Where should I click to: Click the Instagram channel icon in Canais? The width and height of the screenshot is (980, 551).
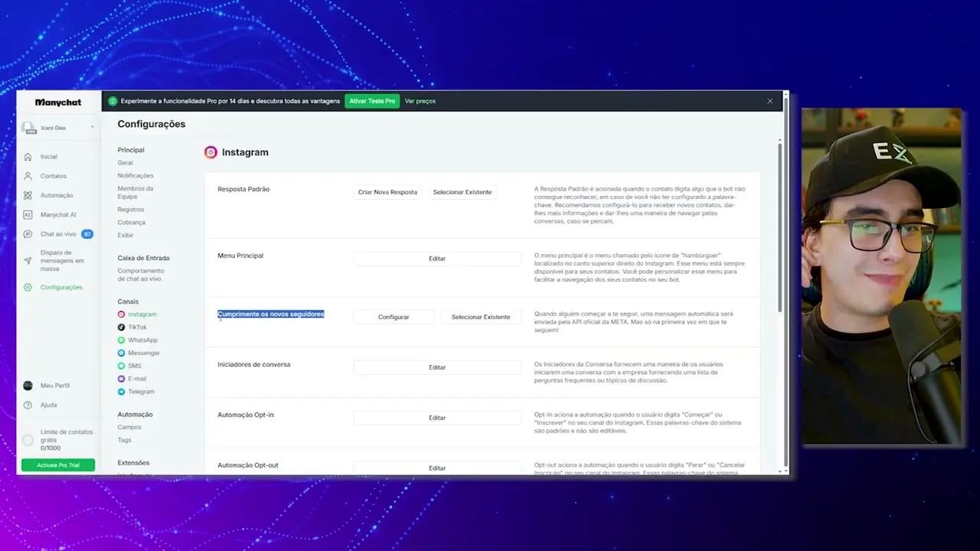coord(121,315)
